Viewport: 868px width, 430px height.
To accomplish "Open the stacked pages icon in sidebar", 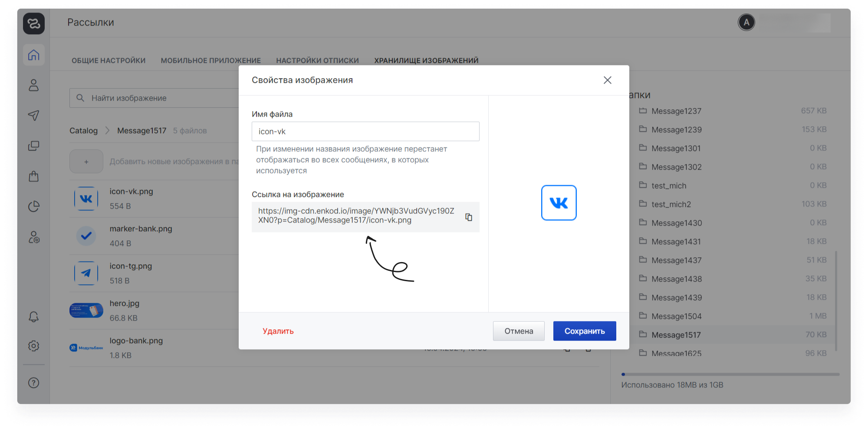I will click(34, 146).
